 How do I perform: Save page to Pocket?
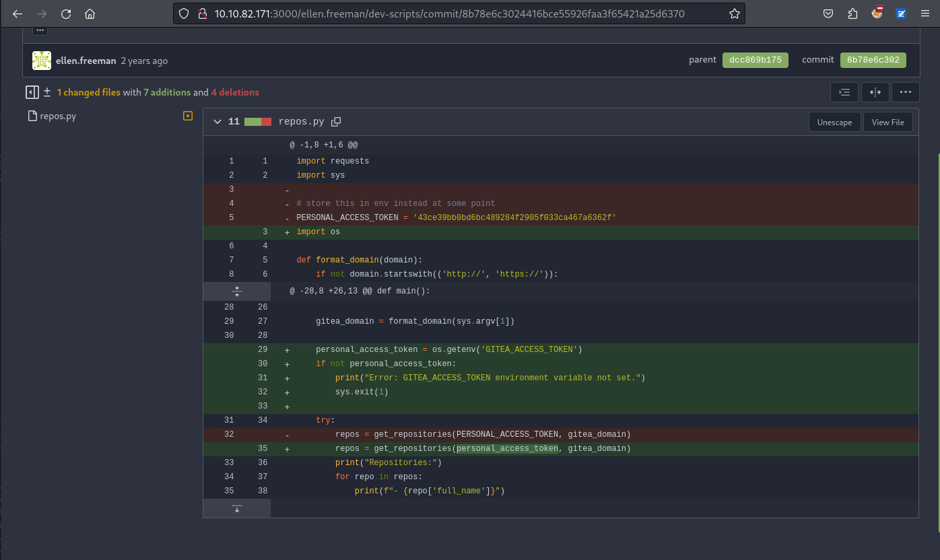coord(829,13)
